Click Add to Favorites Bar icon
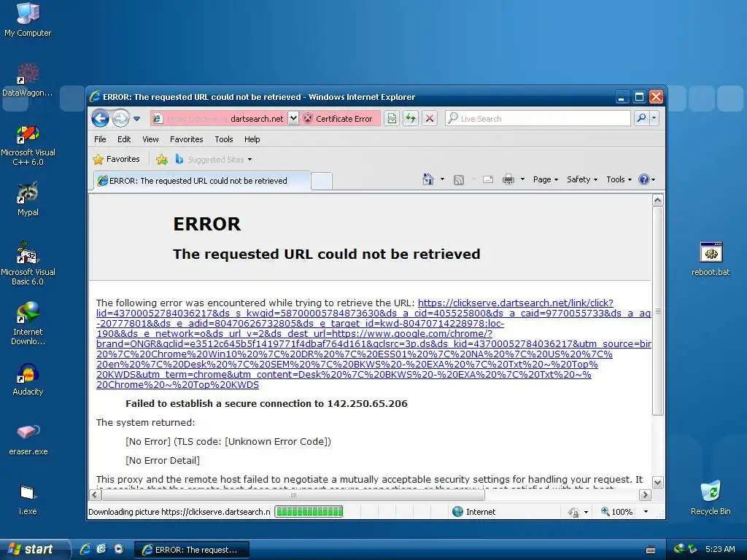 pyautogui.click(x=162, y=160)
